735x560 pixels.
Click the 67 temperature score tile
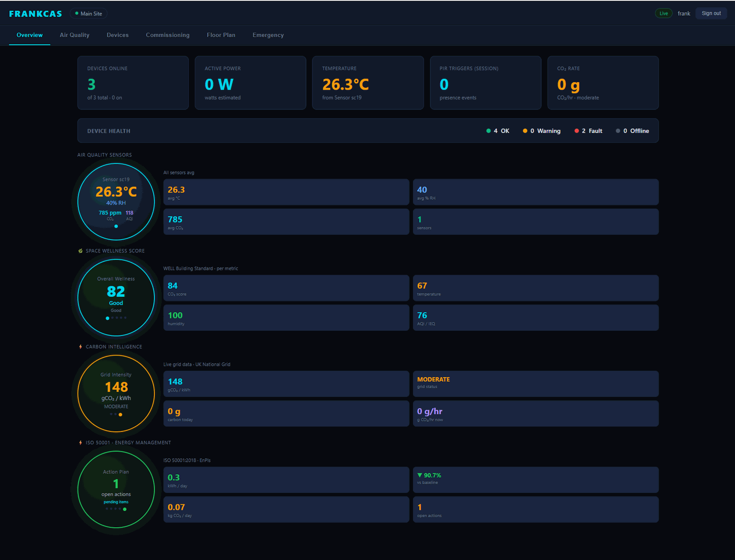click(536, 288)
